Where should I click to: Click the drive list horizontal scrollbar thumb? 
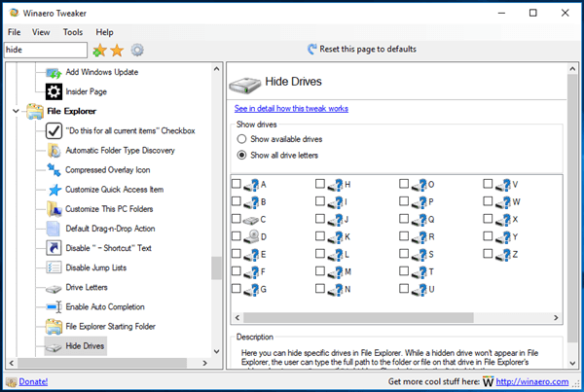click(358, 317)
